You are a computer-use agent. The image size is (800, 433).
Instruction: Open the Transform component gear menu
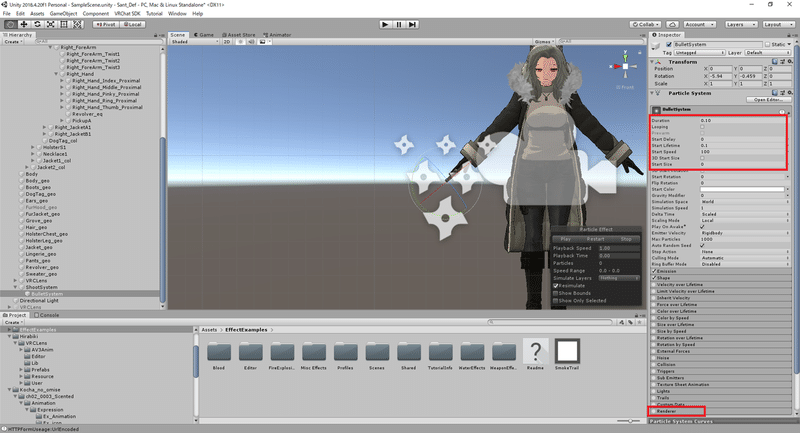pyautogui.click(x=789, y=61)
